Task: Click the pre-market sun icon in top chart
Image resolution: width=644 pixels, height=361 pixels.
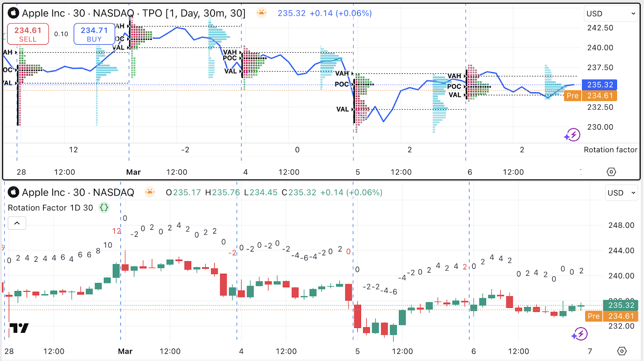Action: tap(261, 13)
